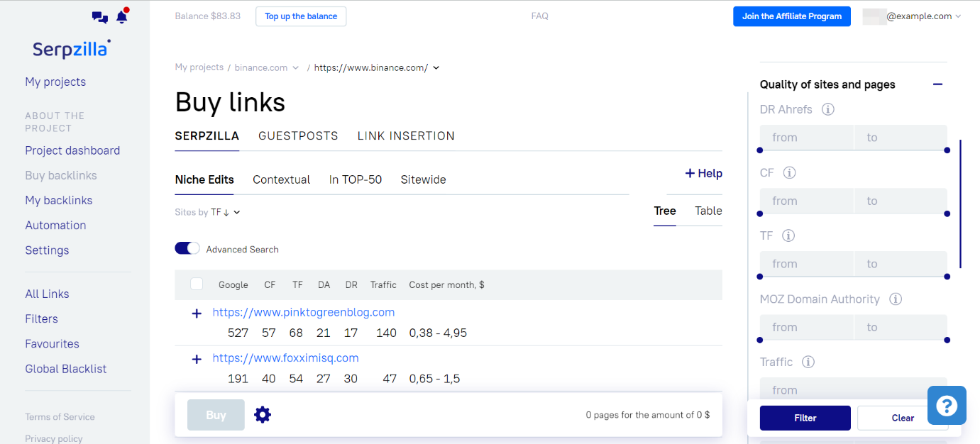This screenshot has height=444, width=980.
Task: Check the select-all checkbox in table header
Action: tap(197, 284)
